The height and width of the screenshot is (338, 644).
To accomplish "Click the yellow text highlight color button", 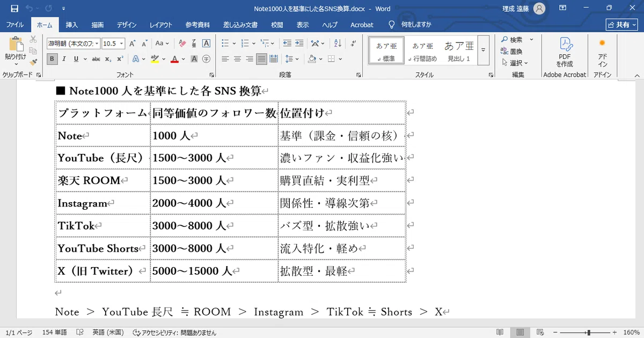I will (x=154, y=59).
